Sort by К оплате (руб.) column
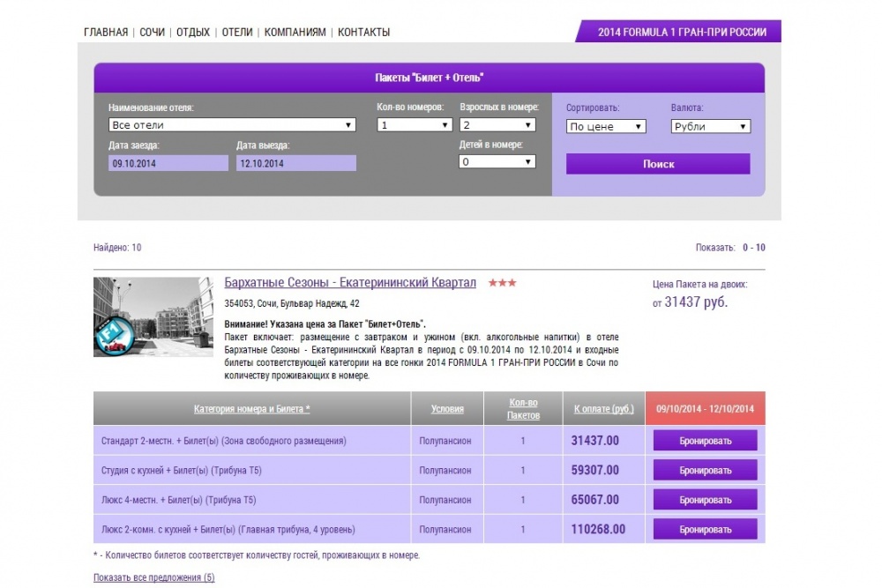 [x=603, y=409]
